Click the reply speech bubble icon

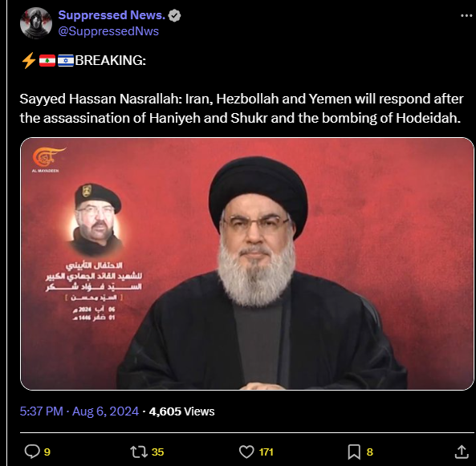32,452
